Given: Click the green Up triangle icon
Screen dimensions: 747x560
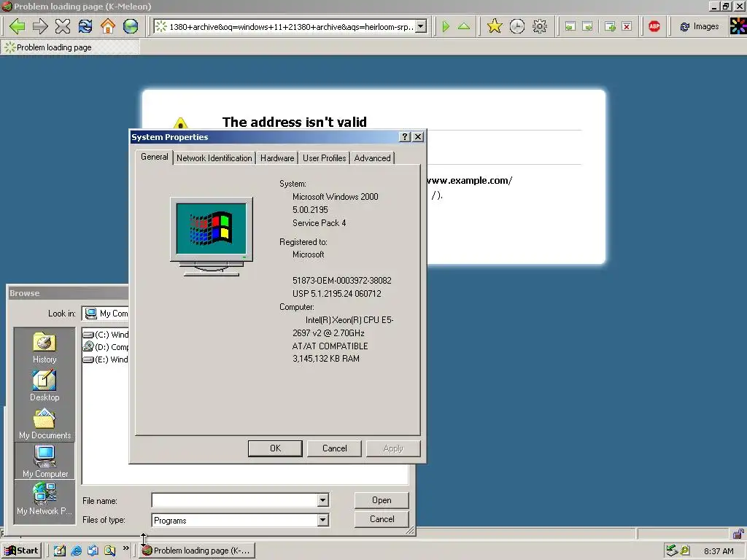Looking at the screenshot, I should coord(463,26).
